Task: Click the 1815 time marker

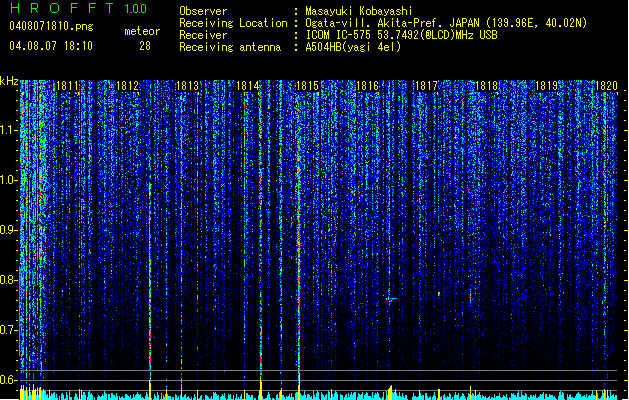Action: pyautogui.click(x=307, y=86)
